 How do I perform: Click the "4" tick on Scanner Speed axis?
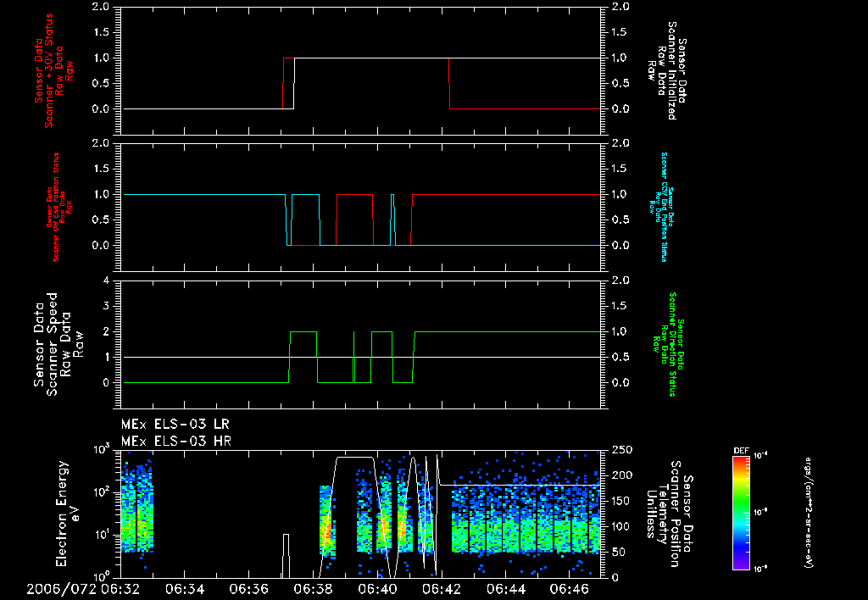click(106, 281)
